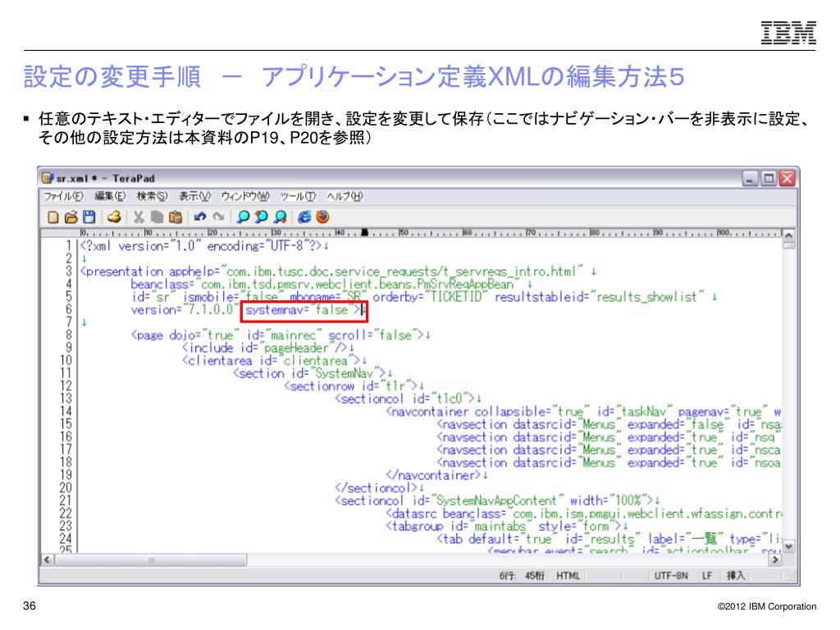The width and height of the screenshot is (840, 630).
Task: Click the Print icon in toolbar
Action: 113,217
